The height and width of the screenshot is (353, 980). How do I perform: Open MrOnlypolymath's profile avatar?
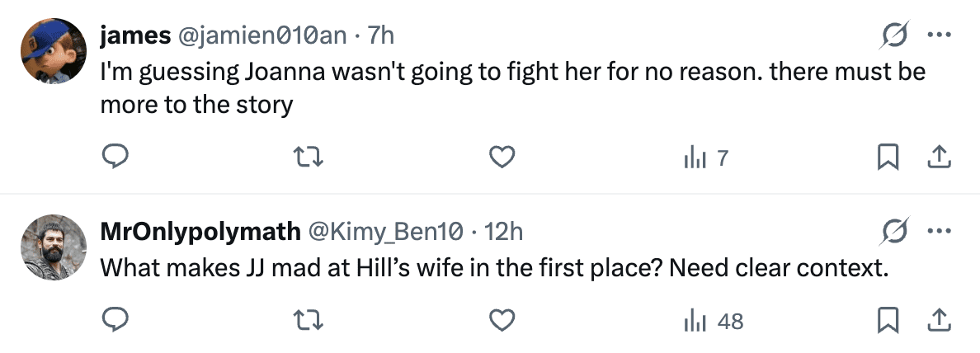pos(54,247)
